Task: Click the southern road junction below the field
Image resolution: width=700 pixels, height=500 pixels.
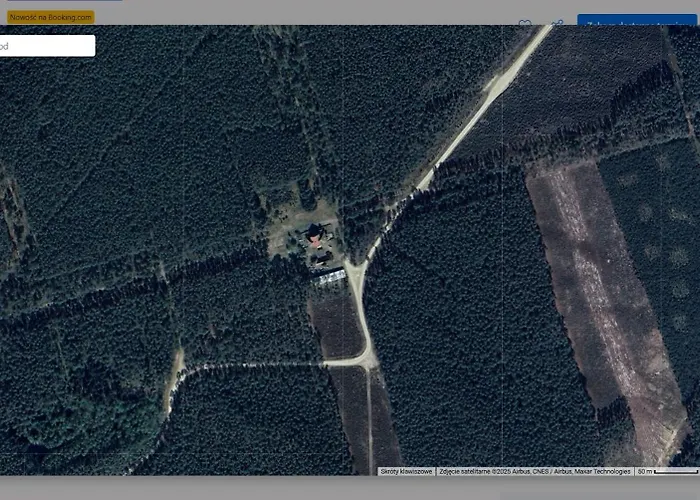Action: pyautogui.click(x=368, y=360)
